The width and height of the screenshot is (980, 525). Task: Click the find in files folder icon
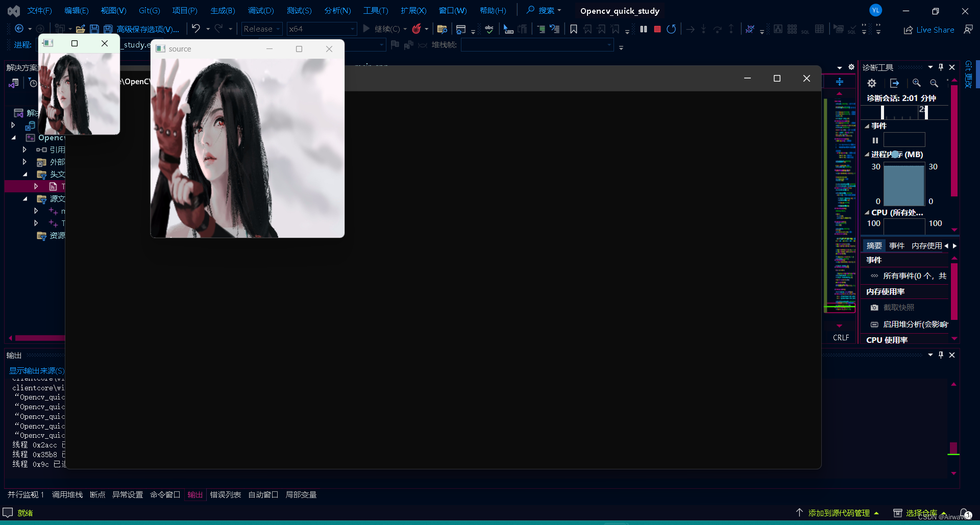pyautogui.click(x=443, y=29)
